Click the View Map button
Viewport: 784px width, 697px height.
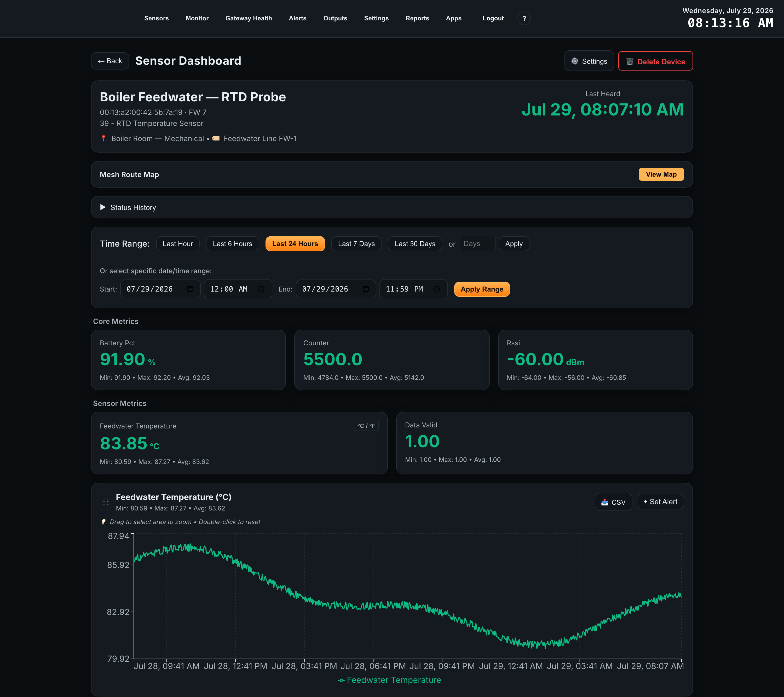click(661, 175)
